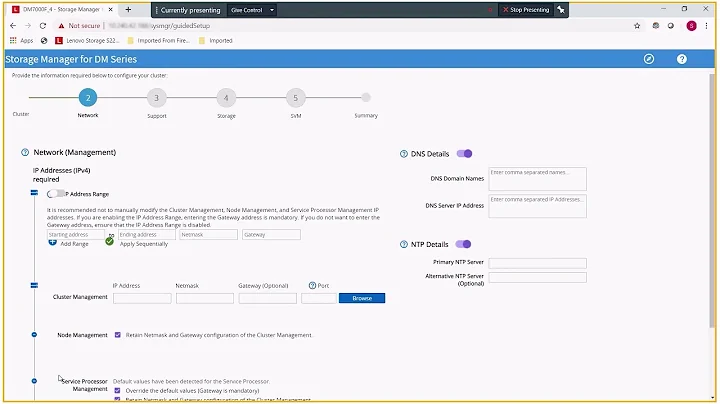Click Stop Presenting button
Viewport: 720px width, 404px height.
526,10
